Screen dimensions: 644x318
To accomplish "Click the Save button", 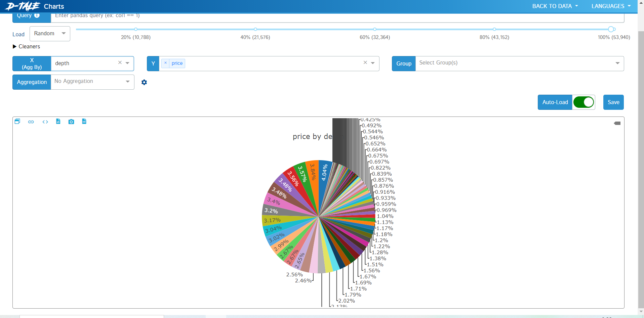I will coord(613,102).
